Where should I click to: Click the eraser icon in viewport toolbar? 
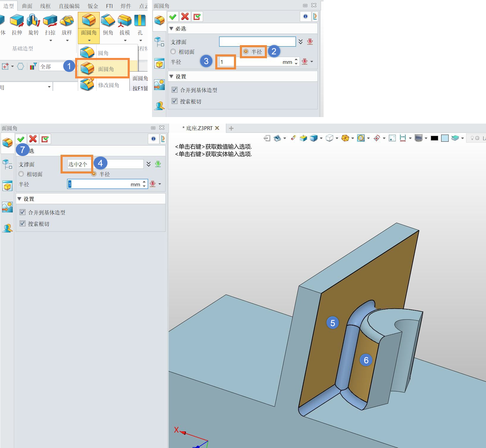[293, 138]
